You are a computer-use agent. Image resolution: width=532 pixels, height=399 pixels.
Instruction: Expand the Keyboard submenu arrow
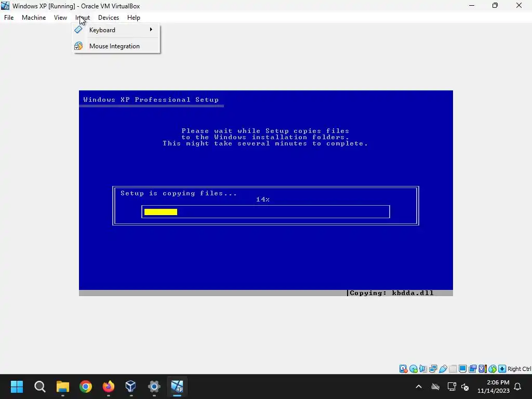click(151, 30)
